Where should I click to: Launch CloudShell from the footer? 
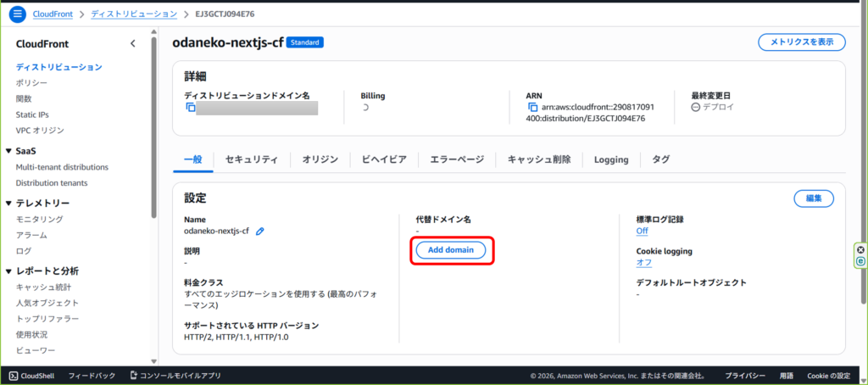[x=32, y=376]
